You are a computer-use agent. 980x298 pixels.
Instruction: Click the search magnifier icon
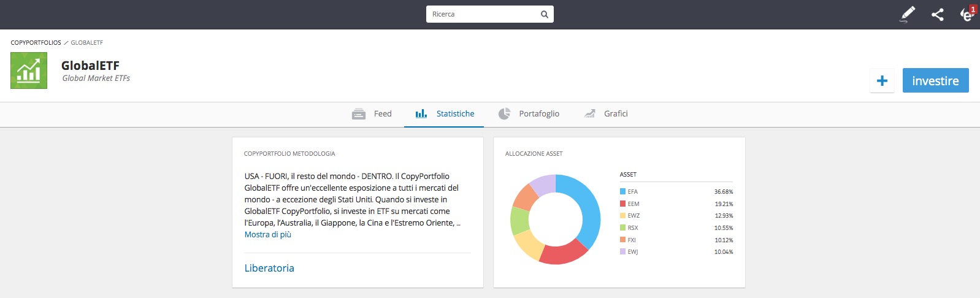coord(544,14)
